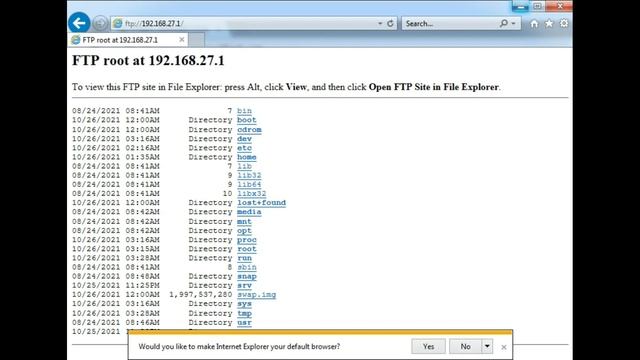Click the date 10/25/2021 11:25PM of srv

click(116, 285)
